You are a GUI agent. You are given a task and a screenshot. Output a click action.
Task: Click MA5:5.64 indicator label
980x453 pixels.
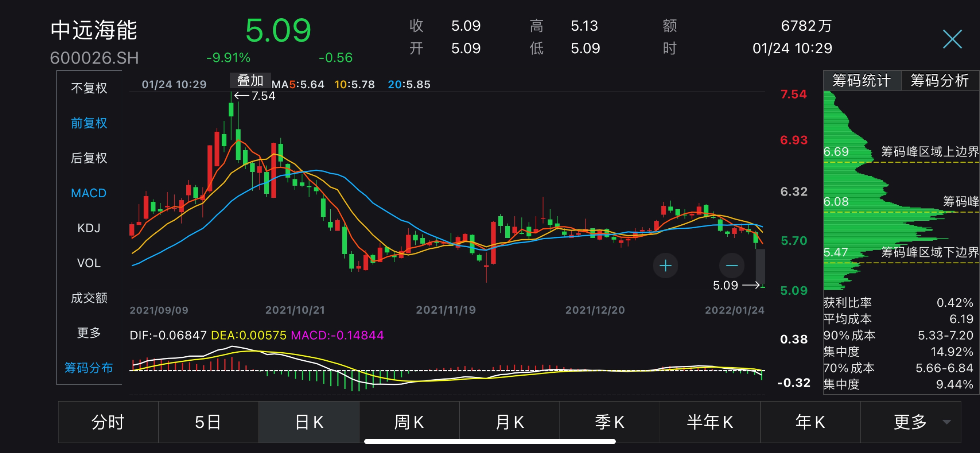(298, 84)
